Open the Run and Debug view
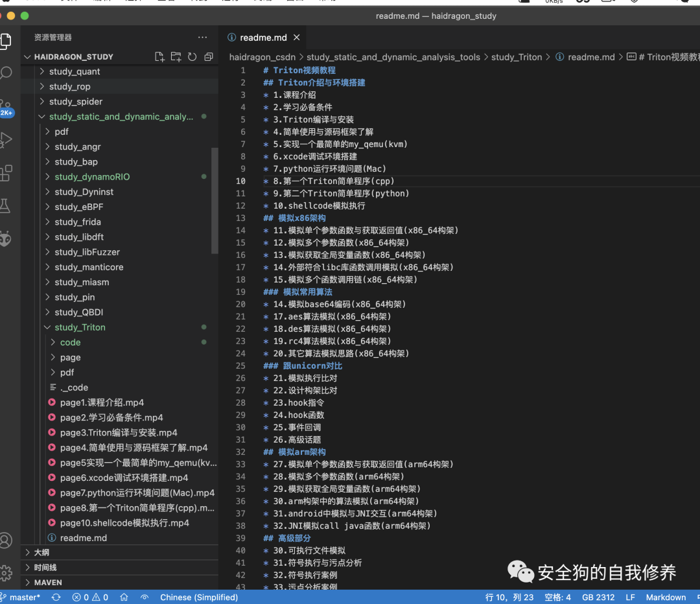The image size is (700, 604). pyautogui.click(x=5, y=140)
